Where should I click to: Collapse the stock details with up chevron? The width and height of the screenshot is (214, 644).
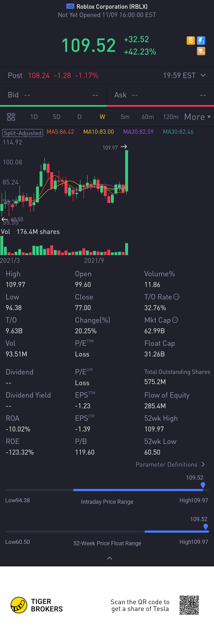point(109,558)
